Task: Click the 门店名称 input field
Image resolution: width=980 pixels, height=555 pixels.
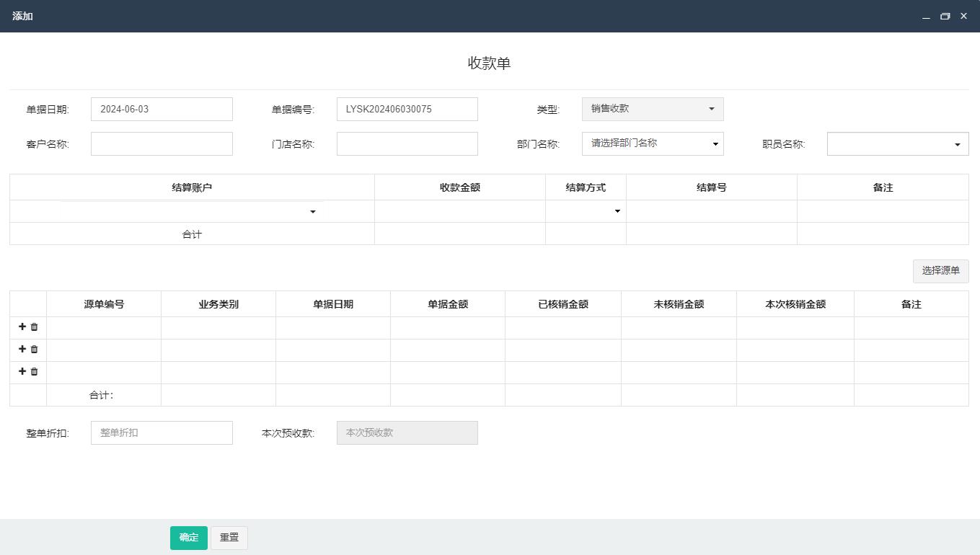Action: [x=407, y=144]
